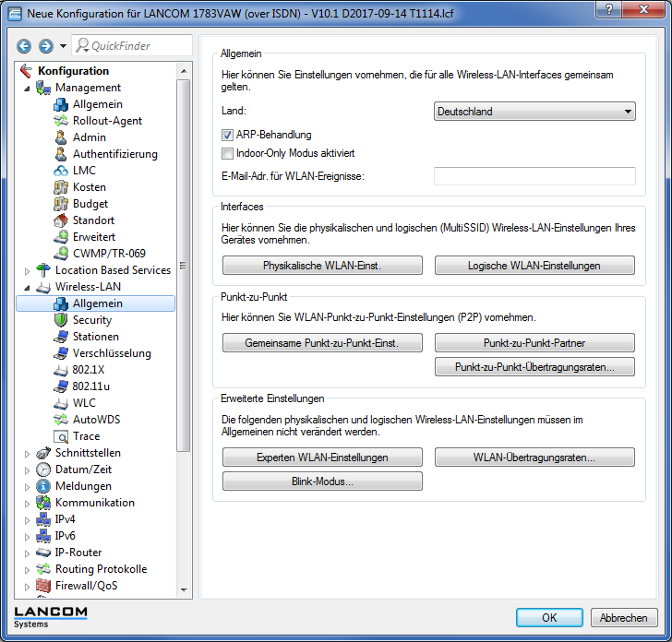This screenshot has width=672, height=642.
Task: Click the Meldungen info icon
Action: click(43, 486)
